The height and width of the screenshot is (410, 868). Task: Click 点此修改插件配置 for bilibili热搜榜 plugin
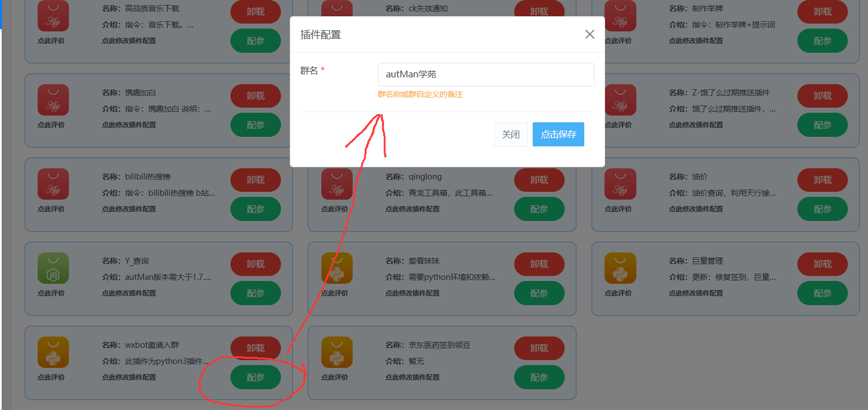(x=129, y=209)
